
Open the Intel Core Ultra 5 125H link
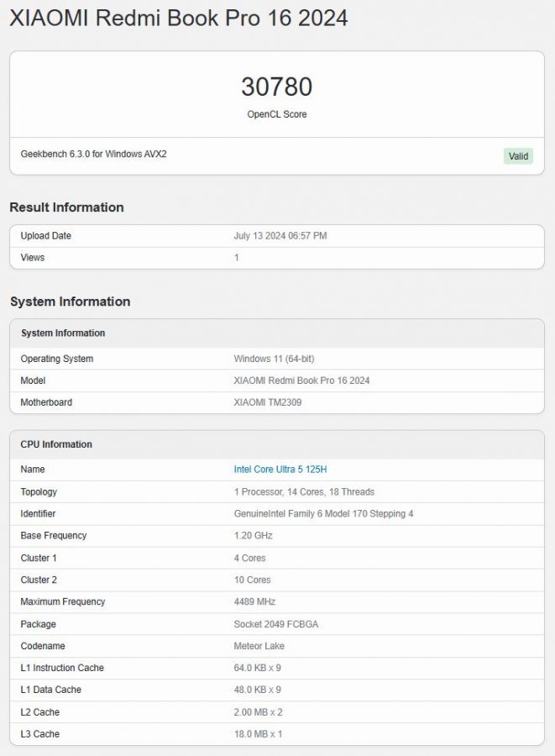[280, 469]
